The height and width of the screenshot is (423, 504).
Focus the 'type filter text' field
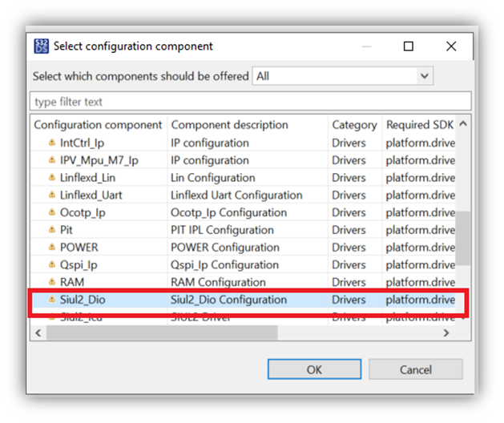click(x=250, y=102)
